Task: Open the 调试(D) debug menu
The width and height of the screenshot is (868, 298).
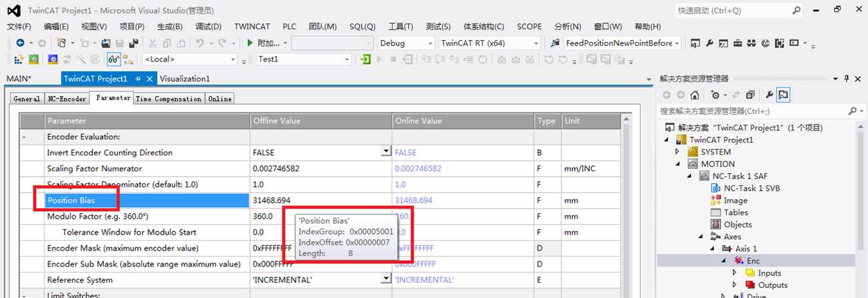Action: click(x=209, y=27)
